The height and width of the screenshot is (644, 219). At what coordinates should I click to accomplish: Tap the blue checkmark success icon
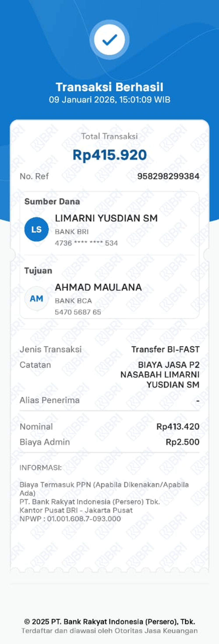pyautogui.click(x=109, y=39)
